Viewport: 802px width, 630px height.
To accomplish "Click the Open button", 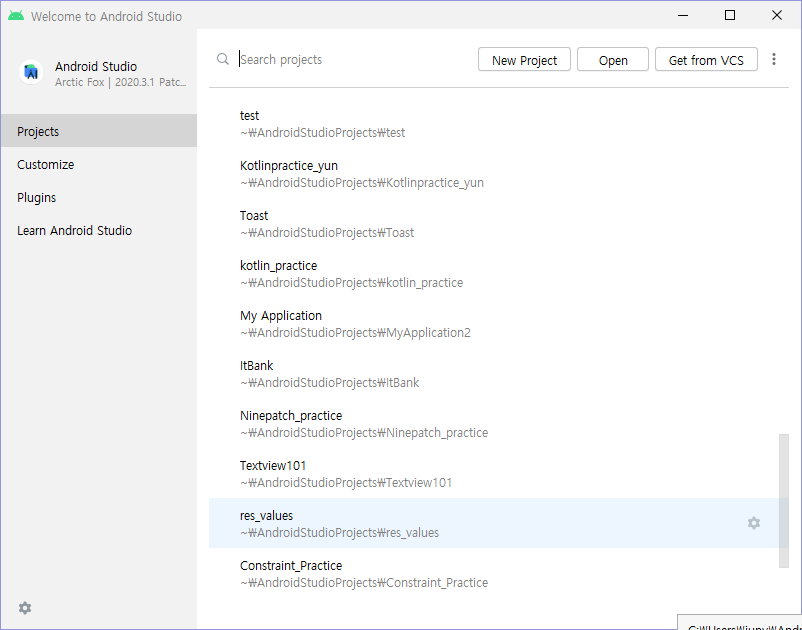I will [612, 60].
